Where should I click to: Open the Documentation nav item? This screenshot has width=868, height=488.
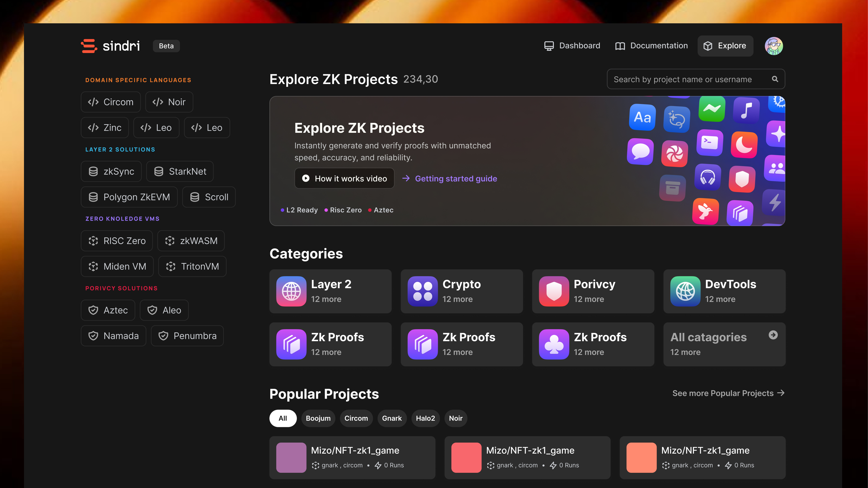651,46
